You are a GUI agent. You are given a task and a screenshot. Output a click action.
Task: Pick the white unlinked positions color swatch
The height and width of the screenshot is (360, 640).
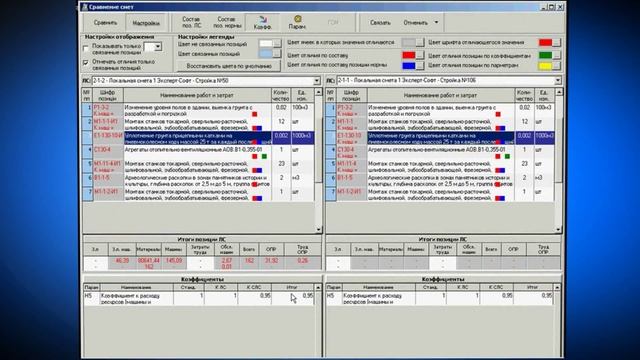(266, 43)
